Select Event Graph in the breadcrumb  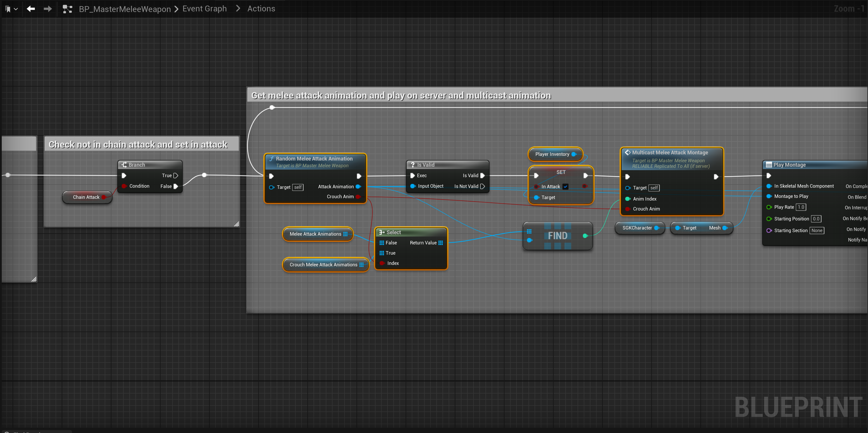click(204, 9)
